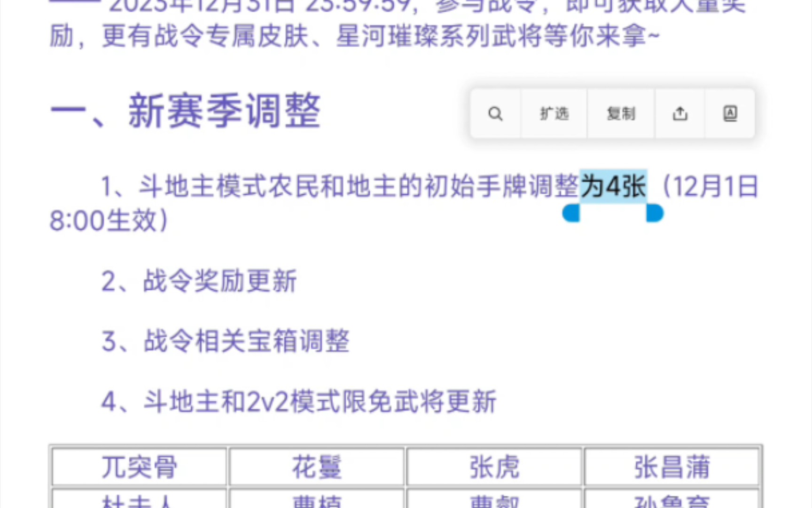
Task: Tap the highlighted text 为4张
Action: (613, 186)
